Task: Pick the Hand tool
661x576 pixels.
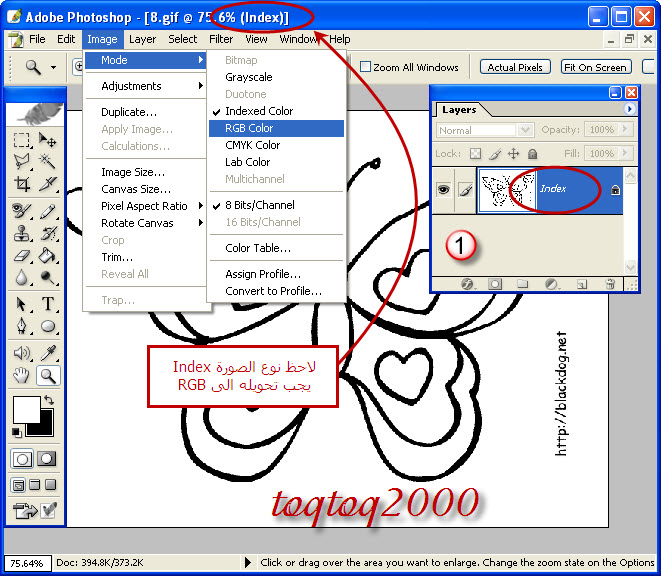Action: click(x=22, y=376)
